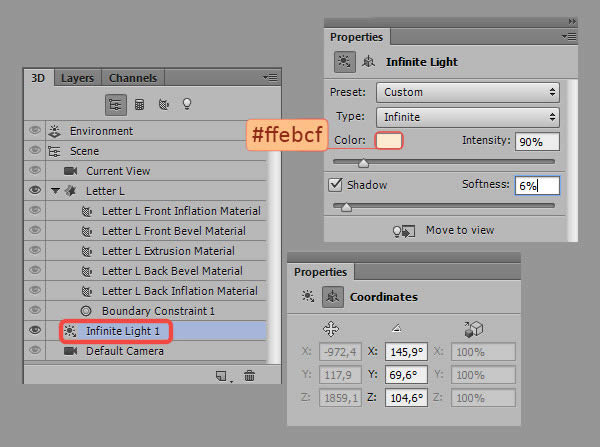Open the light Type dropdown
This screenshot has height=447, width=600.
pos(468,117)
